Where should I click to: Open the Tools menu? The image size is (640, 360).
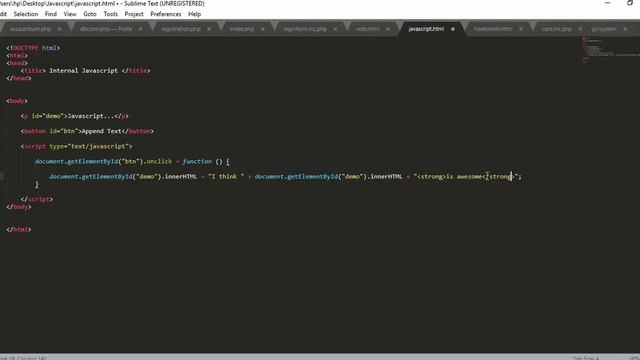pos(111,14)
